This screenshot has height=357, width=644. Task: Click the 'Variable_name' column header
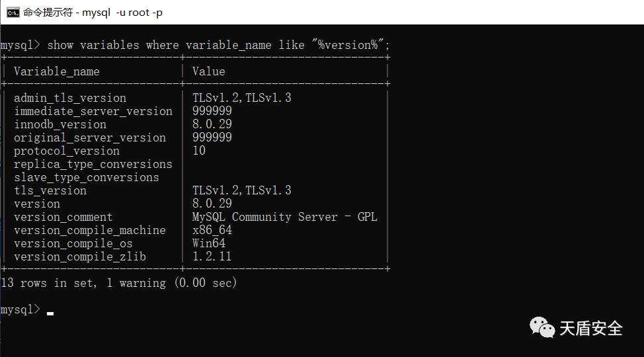[57, 71]
